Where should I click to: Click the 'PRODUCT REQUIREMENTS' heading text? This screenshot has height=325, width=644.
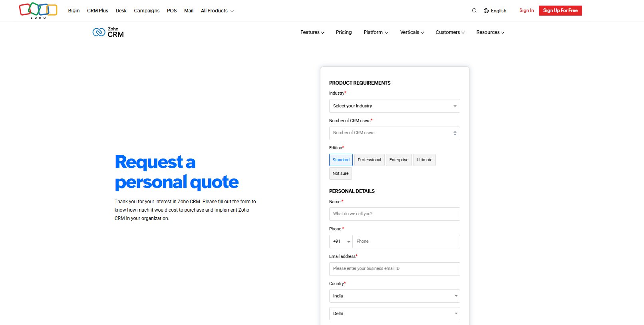click(360, 83)
